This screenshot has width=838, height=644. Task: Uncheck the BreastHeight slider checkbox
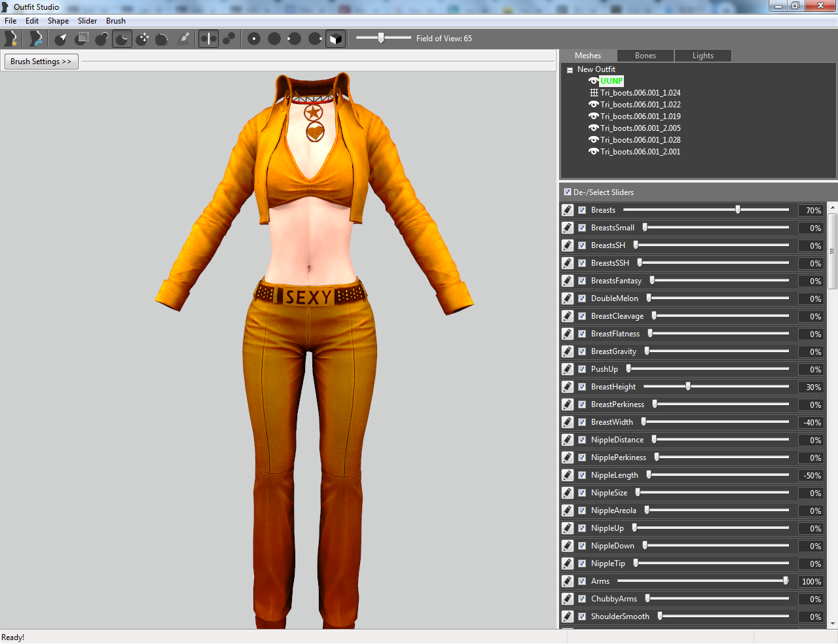click(582, 387)
